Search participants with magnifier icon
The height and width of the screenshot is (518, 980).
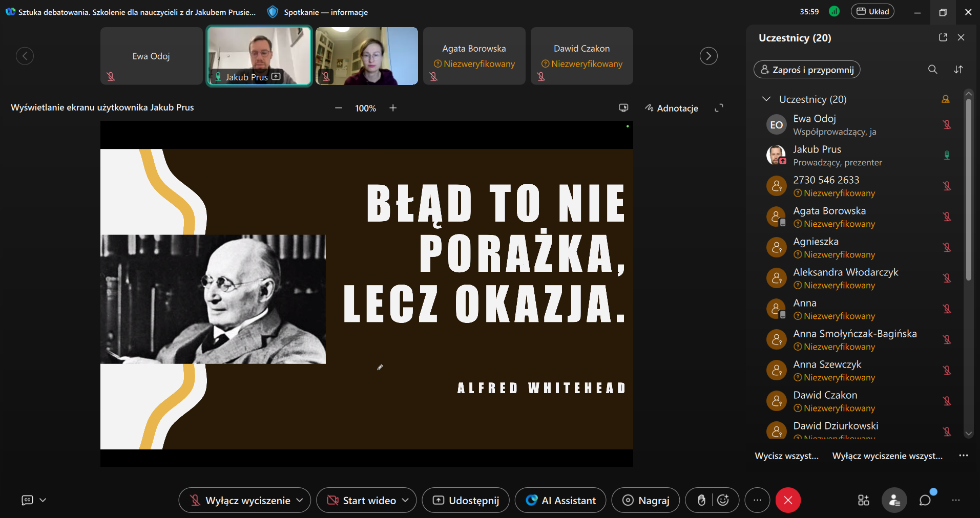coord(932,70)
